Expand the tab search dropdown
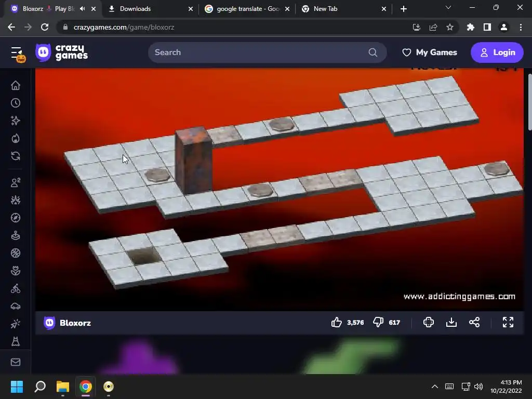 click(448, 7)
